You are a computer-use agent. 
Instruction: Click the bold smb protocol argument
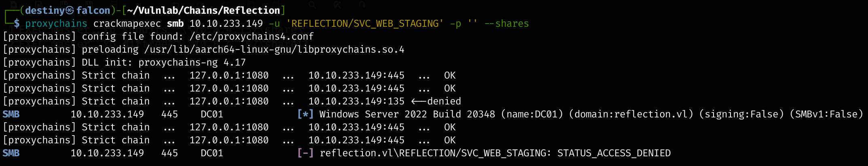point(175,23)
